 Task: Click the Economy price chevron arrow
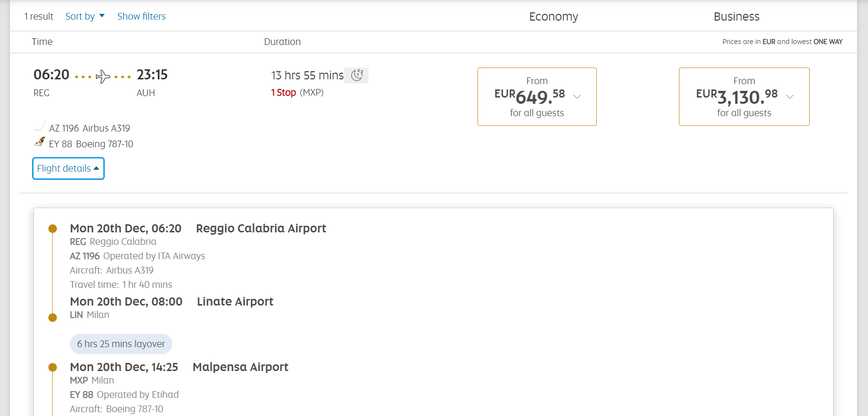(x=577, y=97)
